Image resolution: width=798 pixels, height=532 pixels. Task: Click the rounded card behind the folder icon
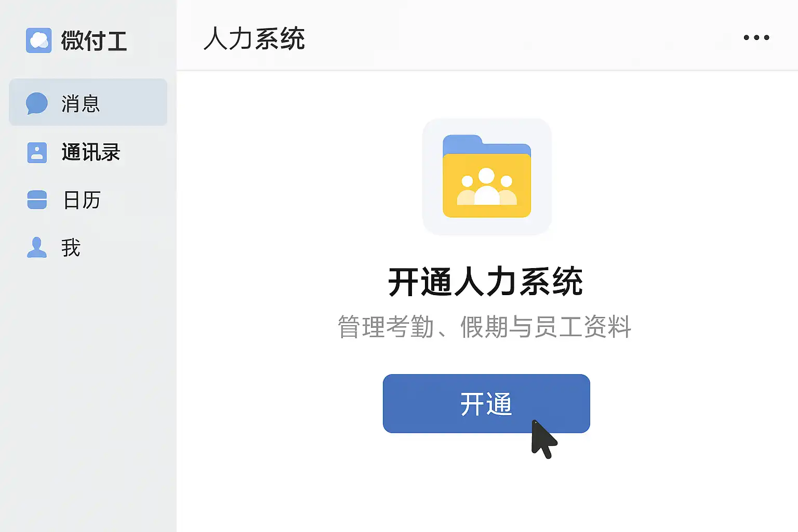tap(487, 177)
